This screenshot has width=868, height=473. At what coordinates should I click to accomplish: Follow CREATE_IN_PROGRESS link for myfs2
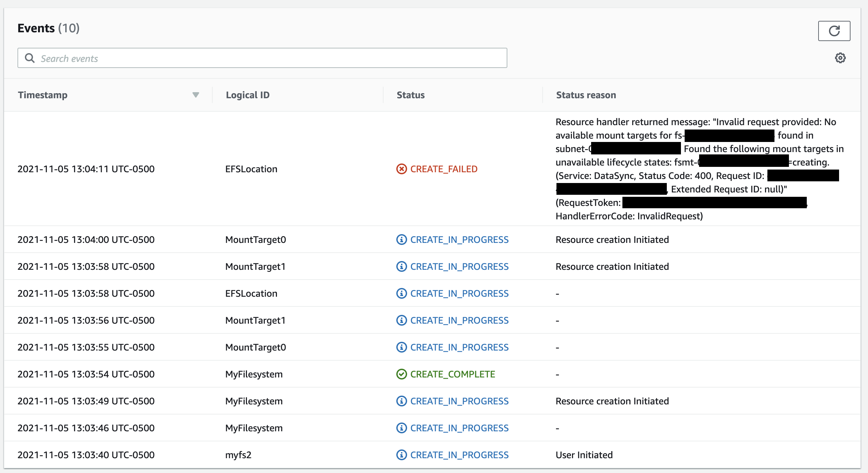coord(459,455)
